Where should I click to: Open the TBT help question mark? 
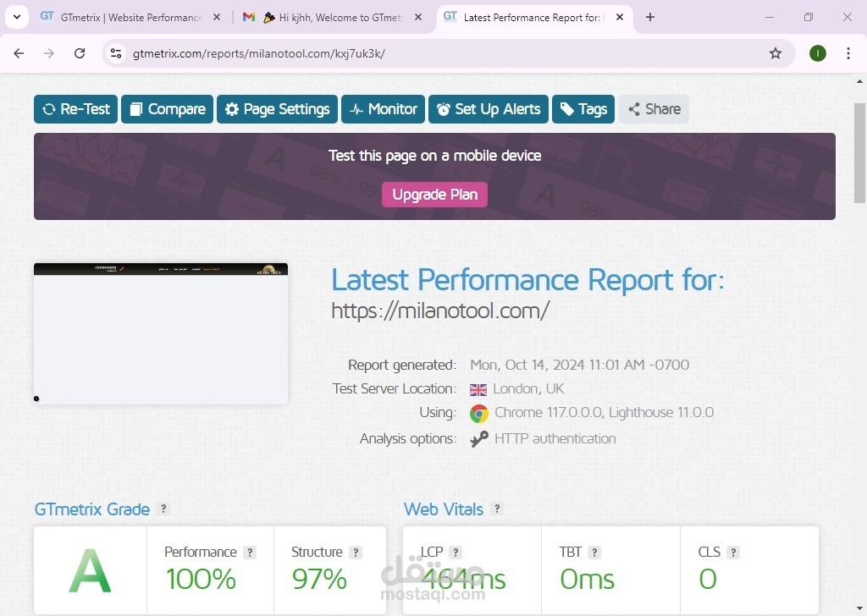[x=594, y=552]
